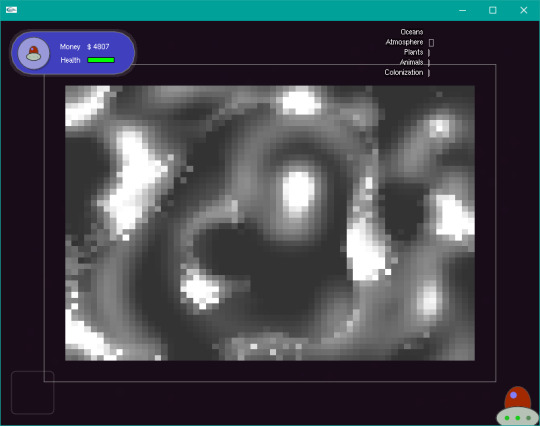Click the grayscale planet terrain map
The height and width of the screenshot is (426, 540).
[x=270, y=223]
